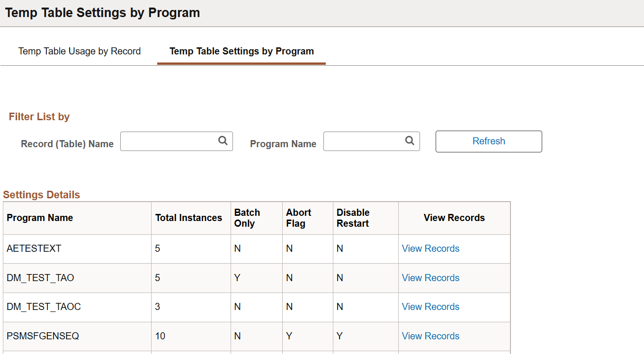
Task: Open View Records for AETESTEXT
Action: (430, 248)
